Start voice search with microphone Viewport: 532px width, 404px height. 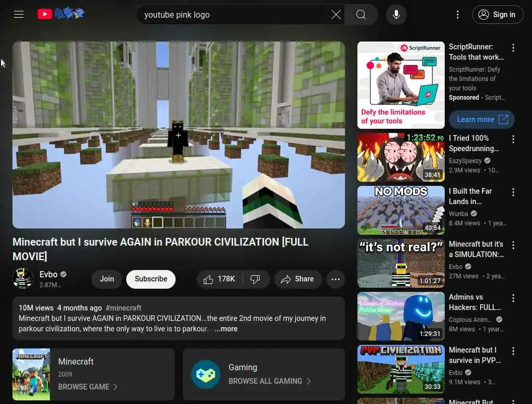396,15
